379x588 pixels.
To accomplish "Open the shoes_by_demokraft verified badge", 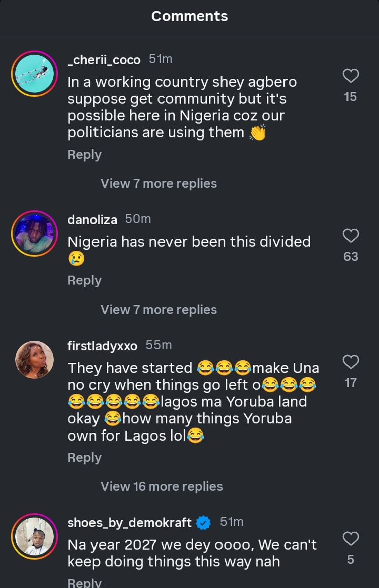I will click(204, 523).
